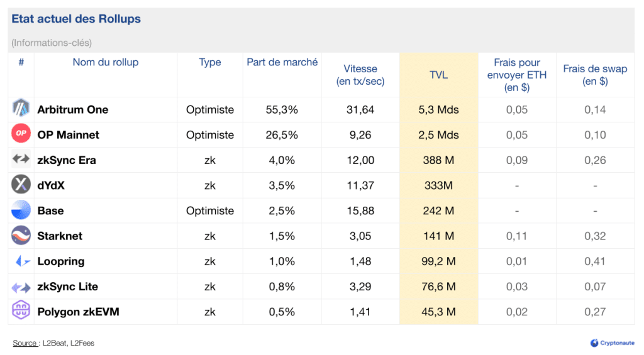Click the '0,27' Polygon zkEVM swap fee
Screen dimensions: 644x355
[595, 312]
